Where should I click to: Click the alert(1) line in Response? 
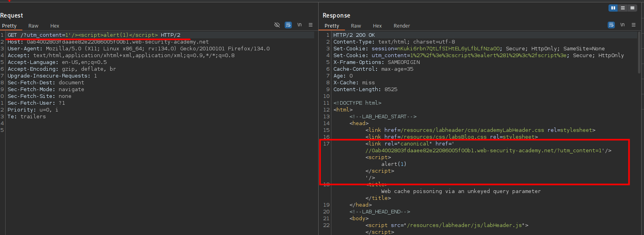click(394, 164)
